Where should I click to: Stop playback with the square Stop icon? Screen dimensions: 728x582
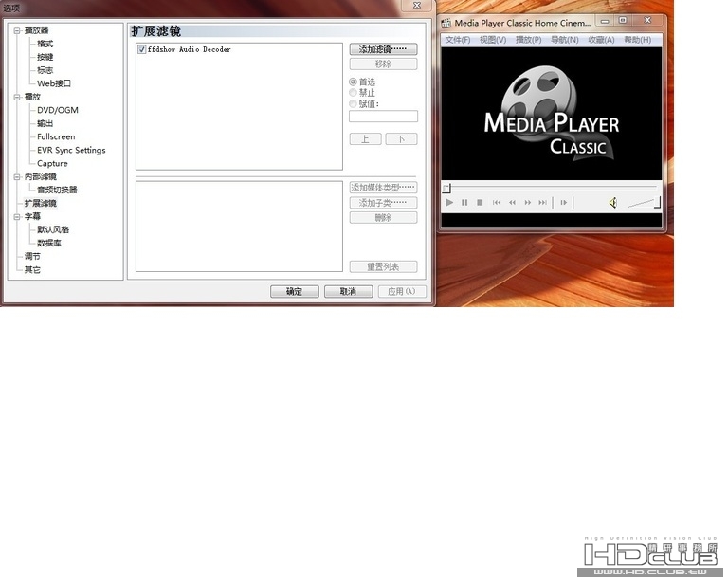(x=480, y=202)
